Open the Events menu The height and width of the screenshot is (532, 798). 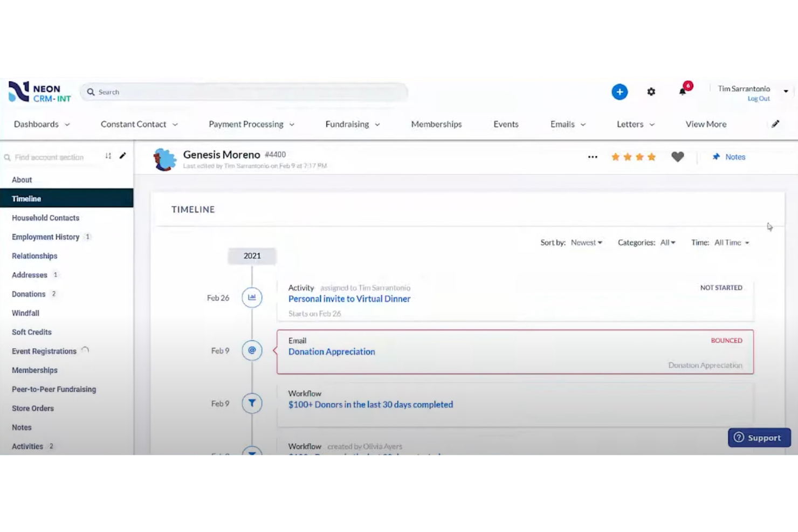pyautogui.click(x=506, y=124)
